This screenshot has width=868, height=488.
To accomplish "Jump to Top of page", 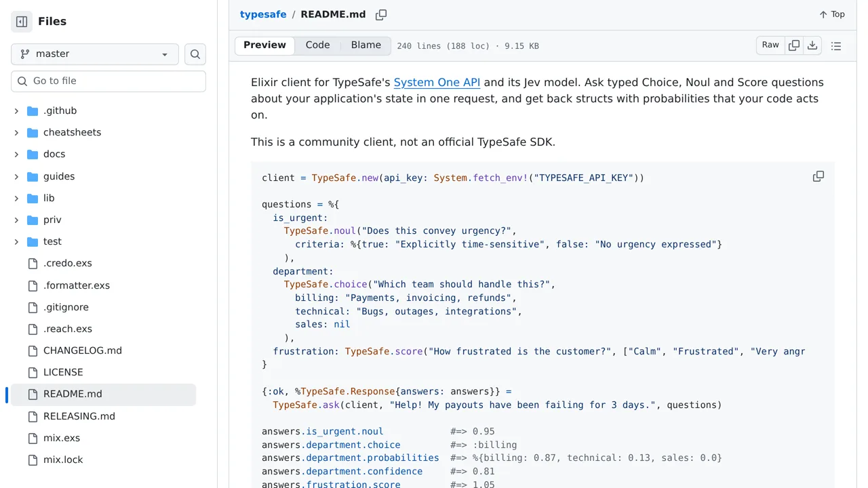I will 832,14.
